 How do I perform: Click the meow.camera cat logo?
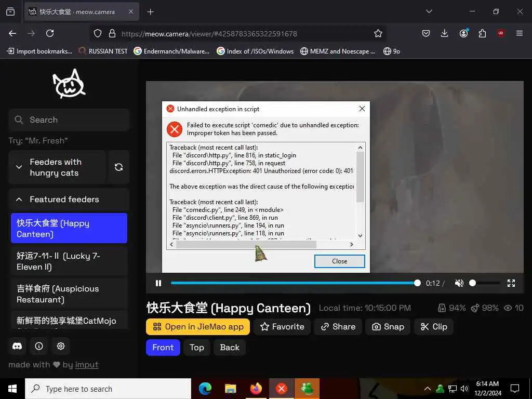[x=69, y=84]
